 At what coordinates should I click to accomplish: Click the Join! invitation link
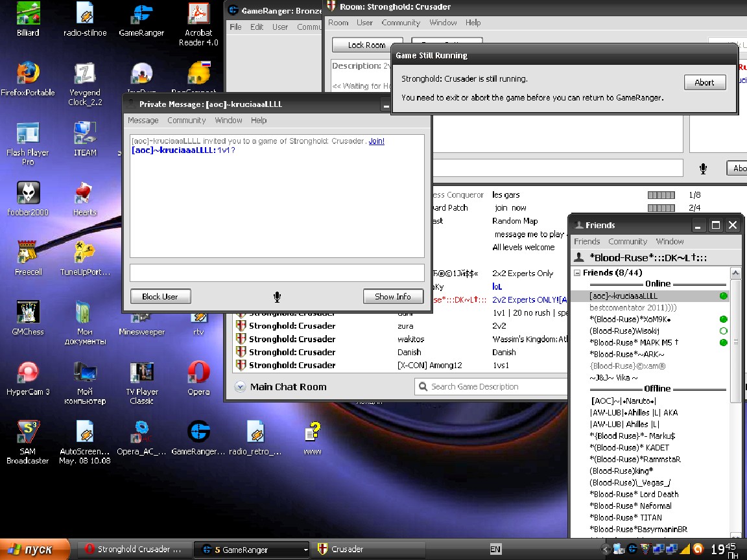[x=376, y=141]
